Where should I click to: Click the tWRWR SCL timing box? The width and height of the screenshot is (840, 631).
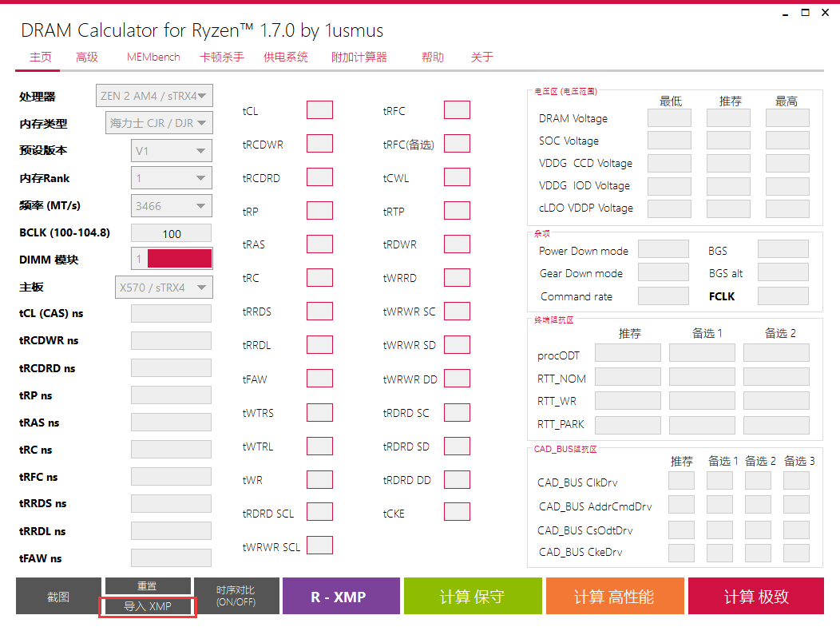point(320,546)
